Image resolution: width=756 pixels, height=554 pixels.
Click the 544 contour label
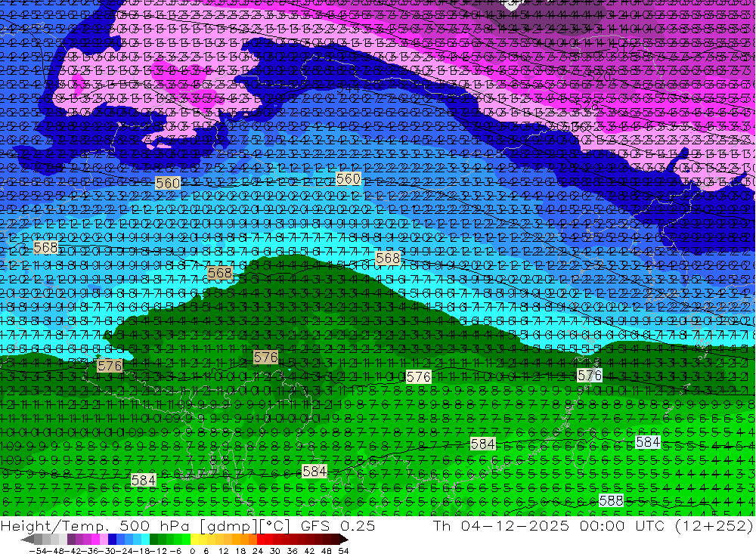coord(348,88)
